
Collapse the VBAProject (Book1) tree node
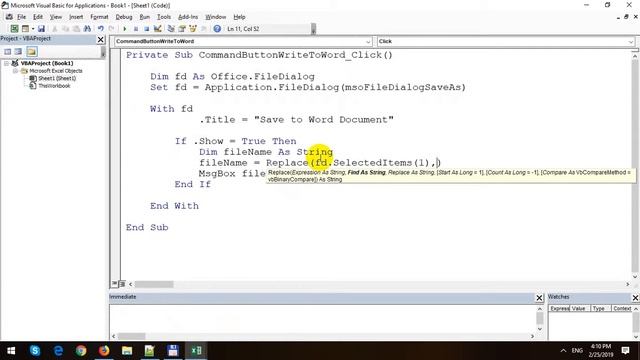[7, 63]
